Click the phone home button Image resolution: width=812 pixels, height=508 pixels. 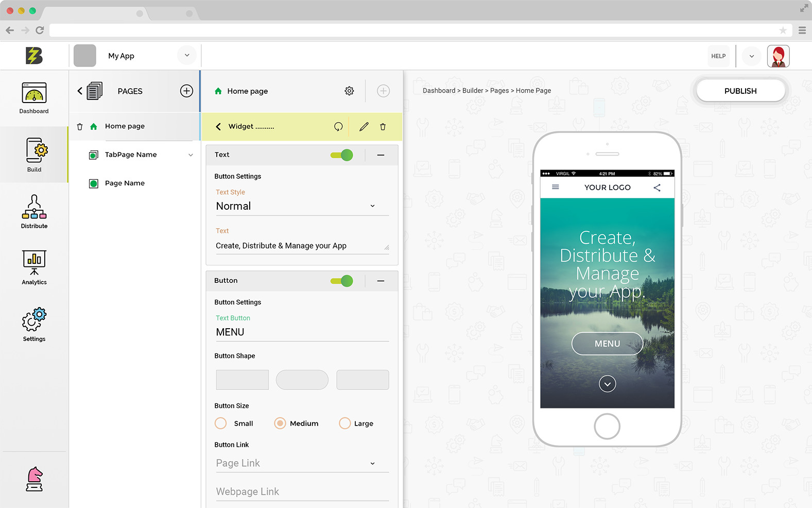point(607,427)
